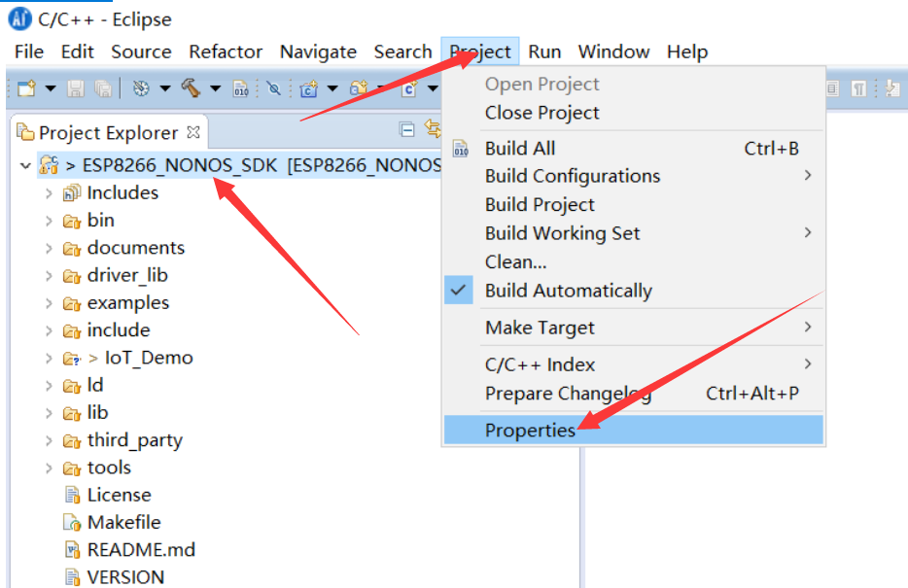Collapse all items in Project Explorer
This screenshot has width=908, height=588.
(x=407, y=127)
